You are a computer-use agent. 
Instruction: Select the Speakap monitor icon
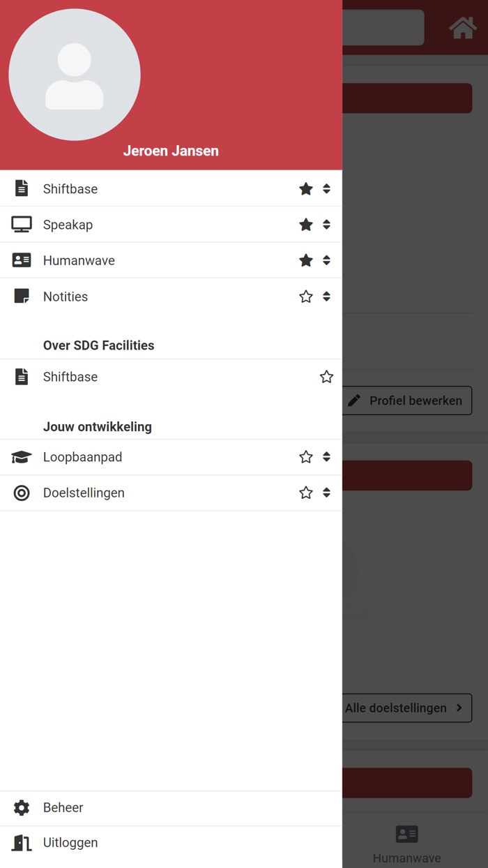22,224
